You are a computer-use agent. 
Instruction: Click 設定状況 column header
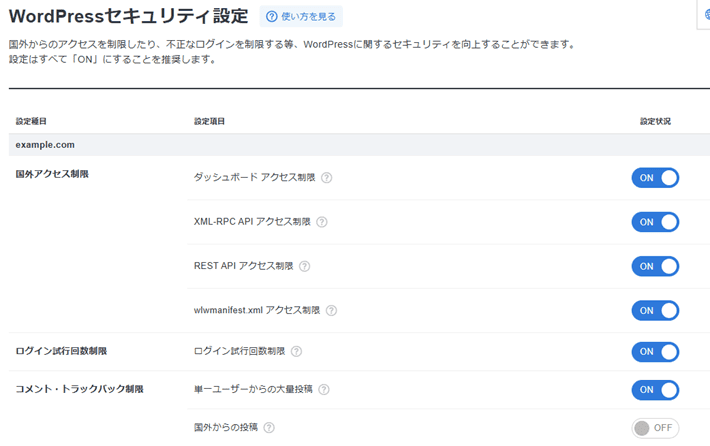pyautogui.click(x=655, y=121)
